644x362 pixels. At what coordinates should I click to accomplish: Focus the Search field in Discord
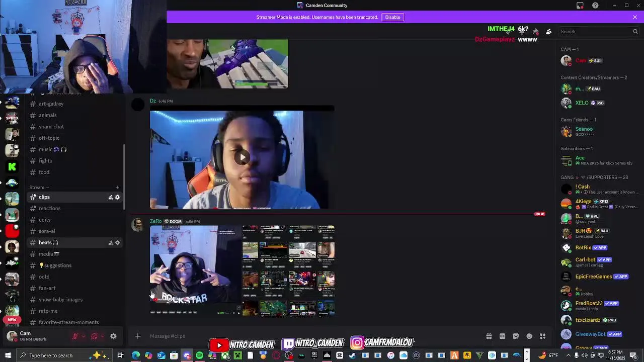pyautogui.click(x=599, y=32)
